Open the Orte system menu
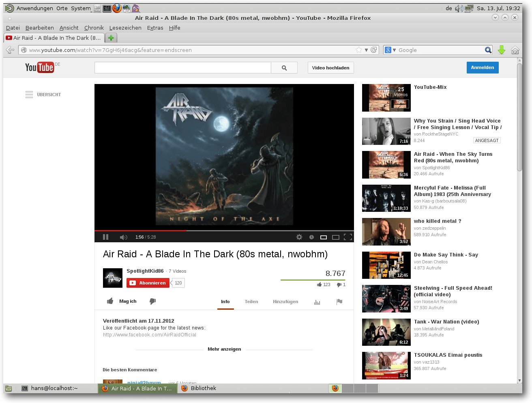Screen dimensions: 532x403 (x=62, y=8)
